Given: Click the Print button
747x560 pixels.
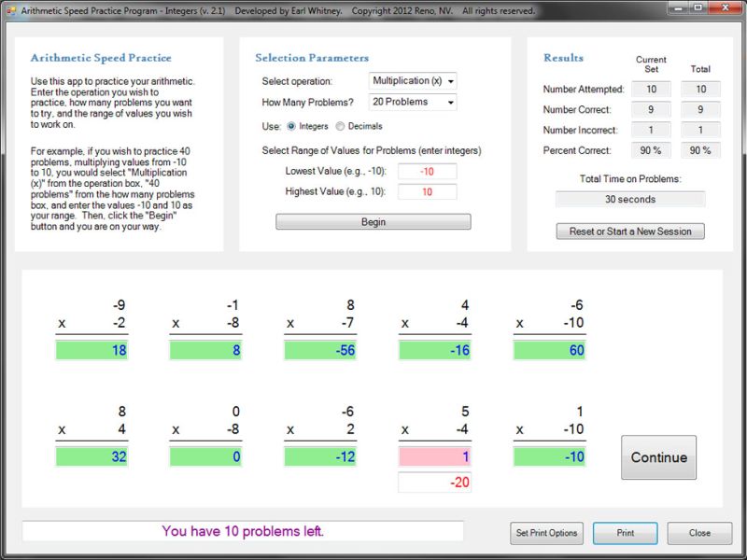Looking at the screenshot, I should click(x=626, y=533).
